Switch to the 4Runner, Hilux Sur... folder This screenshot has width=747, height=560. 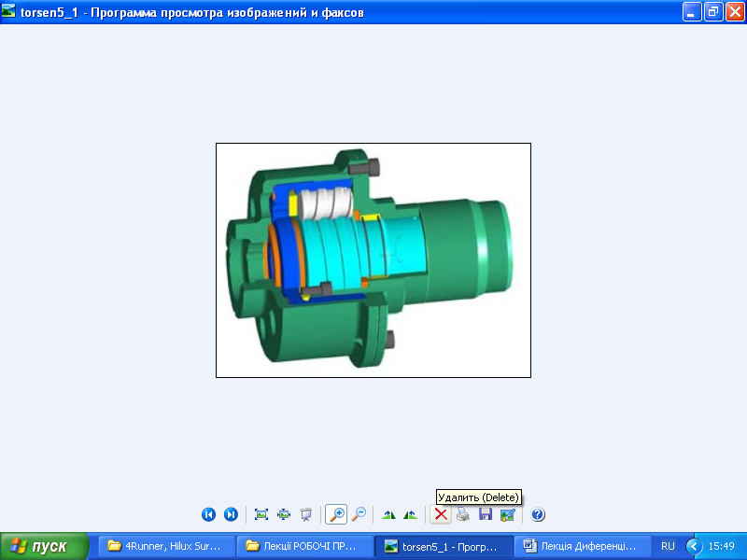click(x=167, y=546)
